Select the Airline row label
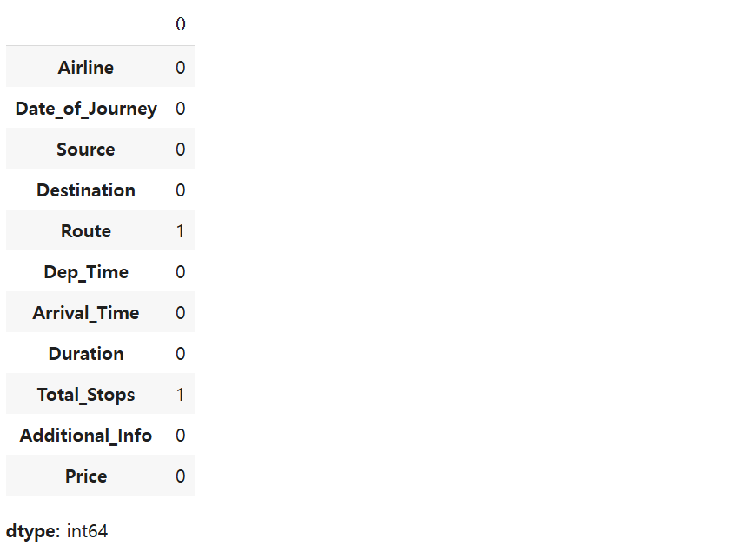Image resolution: width=756 pixels, height=546 pixels. (x=86, y=68)
